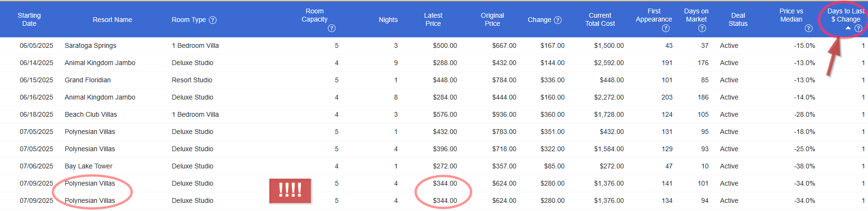
Task: Click the $1,584.00 total cost
Action: [x=609, y=149]
